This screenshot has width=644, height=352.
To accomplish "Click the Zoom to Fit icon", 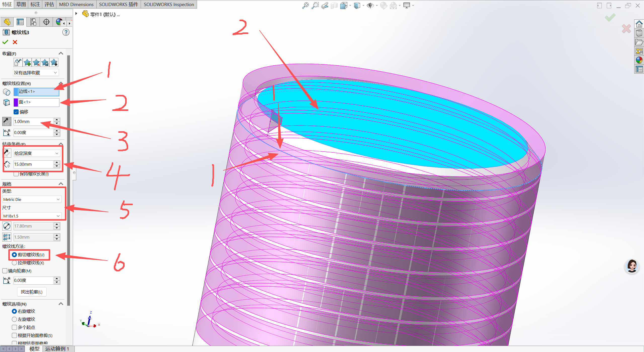I will point(306,5).
